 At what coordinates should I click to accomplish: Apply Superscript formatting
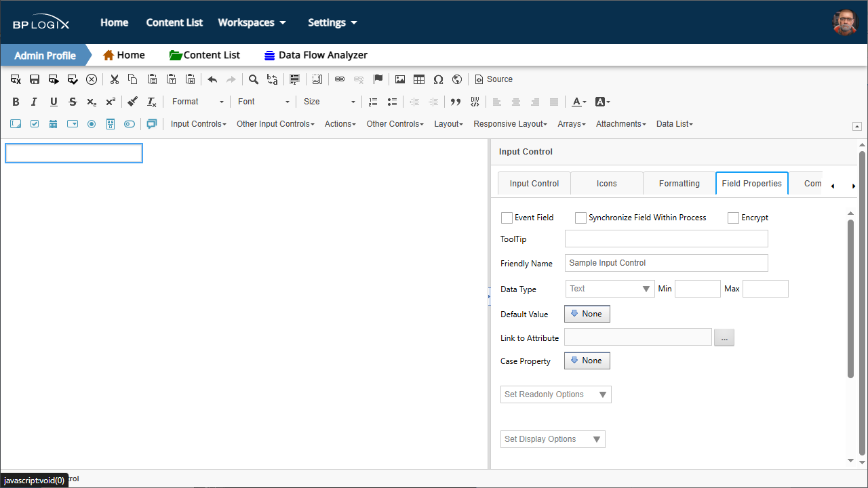[x=111, y=102]
